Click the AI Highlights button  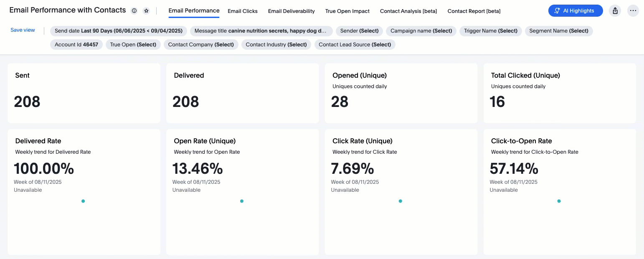click(x=576, y=11)
